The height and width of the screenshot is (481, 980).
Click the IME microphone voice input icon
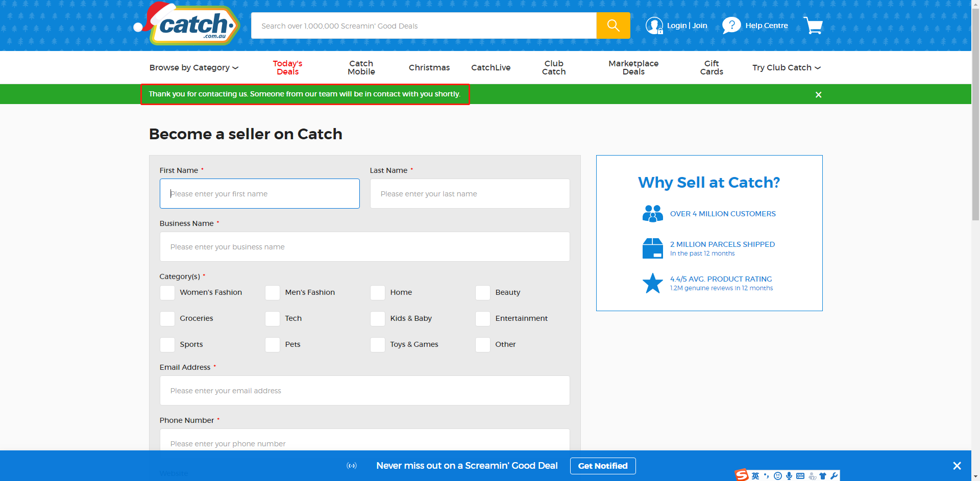pyautogui.click(x=789, y=476)
